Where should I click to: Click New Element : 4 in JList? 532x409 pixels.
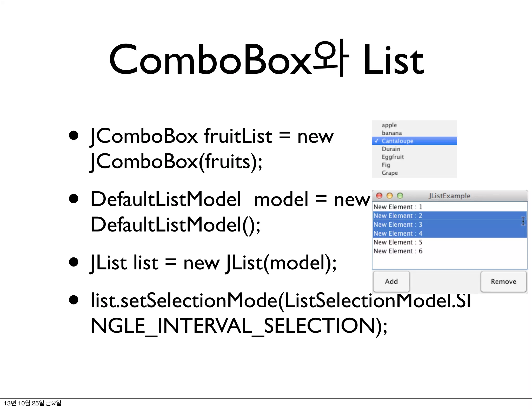pos(450,233)
